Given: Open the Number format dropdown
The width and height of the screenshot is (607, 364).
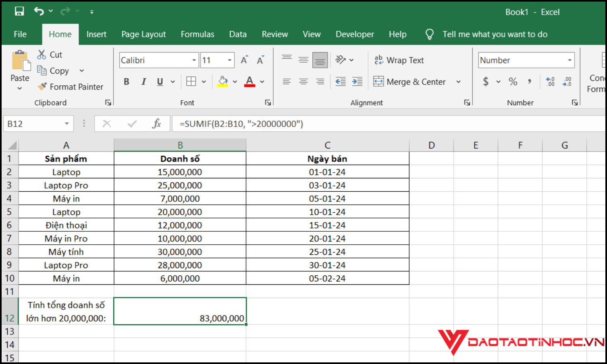Looking at the screenshot, I should click(x=569, y=60).
